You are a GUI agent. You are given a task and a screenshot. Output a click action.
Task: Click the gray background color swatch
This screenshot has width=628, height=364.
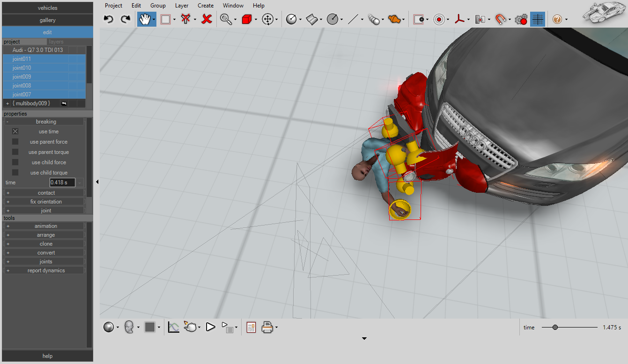150,327
